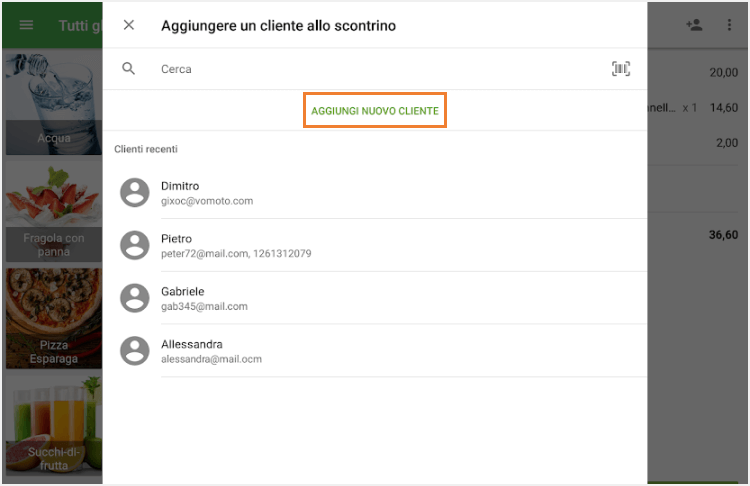Screen dimensions: 750x486
Task: Click add customer icon in top bar
Action: tap(694, 25)
